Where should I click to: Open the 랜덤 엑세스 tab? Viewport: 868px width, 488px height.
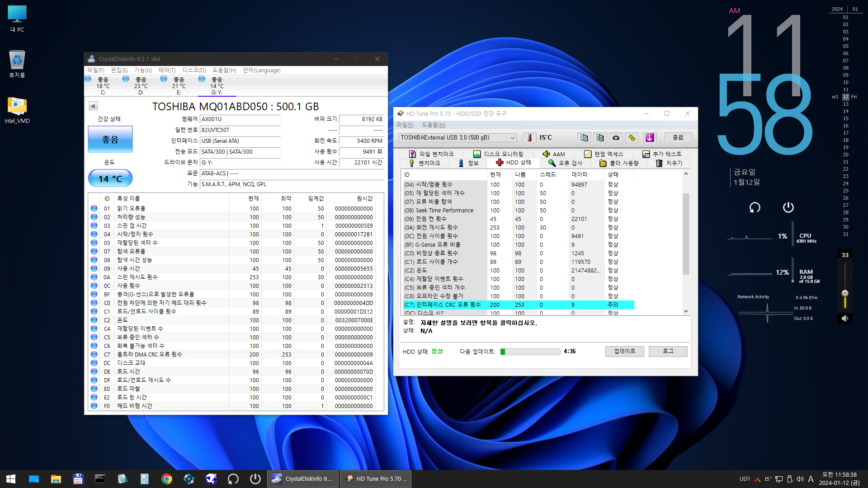(604, 154)
